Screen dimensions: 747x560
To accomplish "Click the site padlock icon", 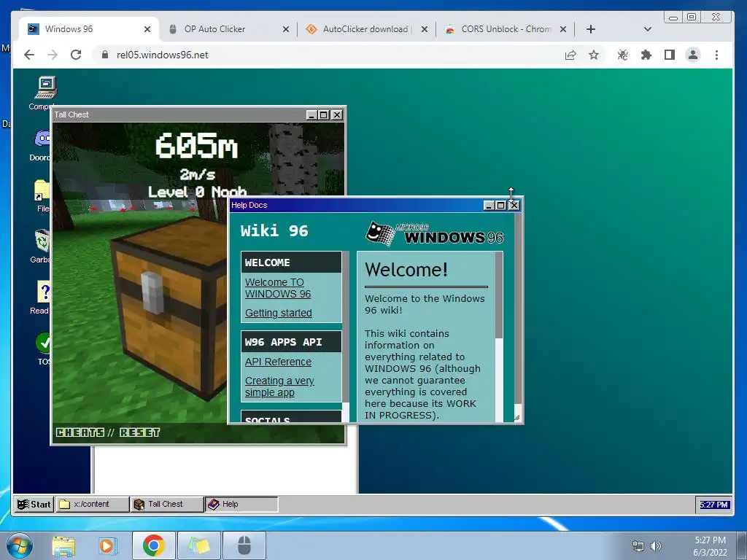I will pos(105,55).
